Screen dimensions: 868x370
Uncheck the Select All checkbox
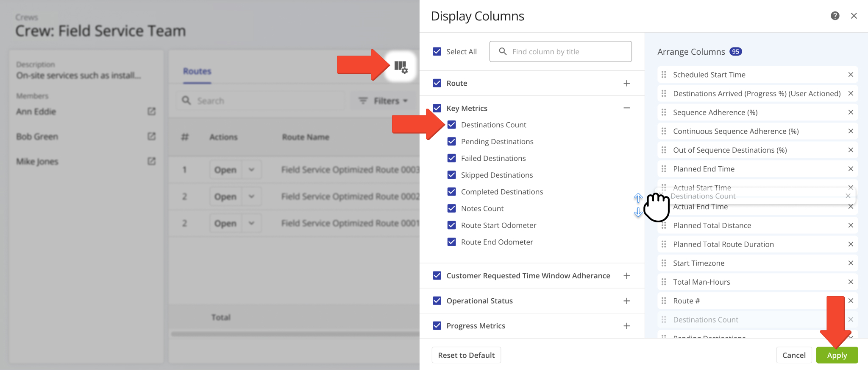[x=437, y=51]
